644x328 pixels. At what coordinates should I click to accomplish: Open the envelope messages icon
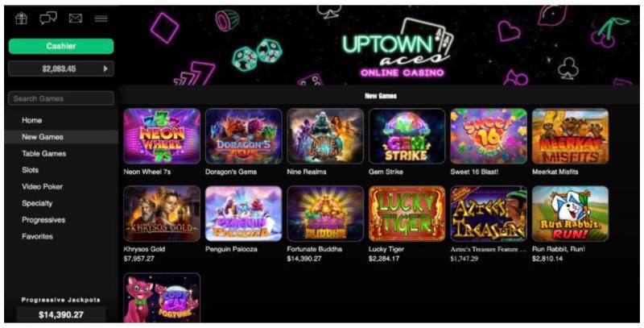click(76, 19)
